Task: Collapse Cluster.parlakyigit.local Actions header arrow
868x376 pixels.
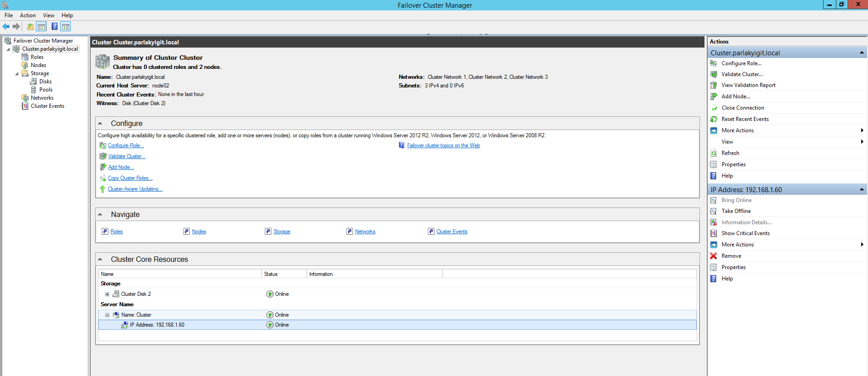Action: click(x=862, y=53)
